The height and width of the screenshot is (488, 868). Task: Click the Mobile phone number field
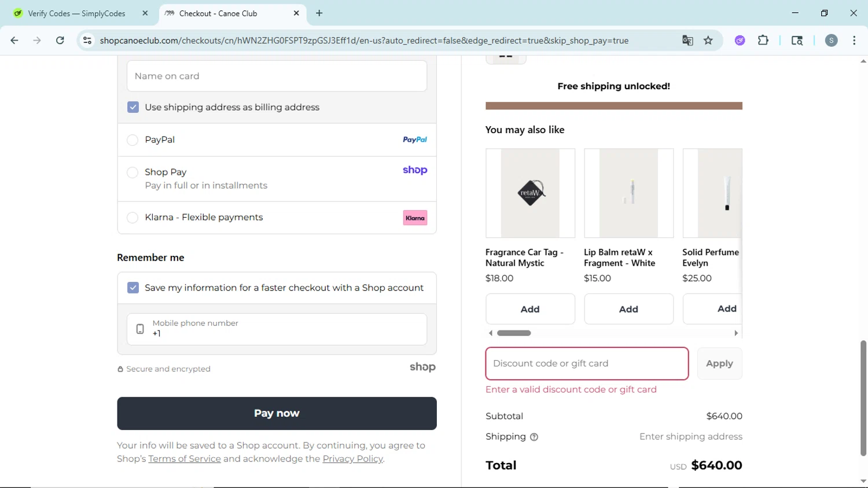click(277, 329)
